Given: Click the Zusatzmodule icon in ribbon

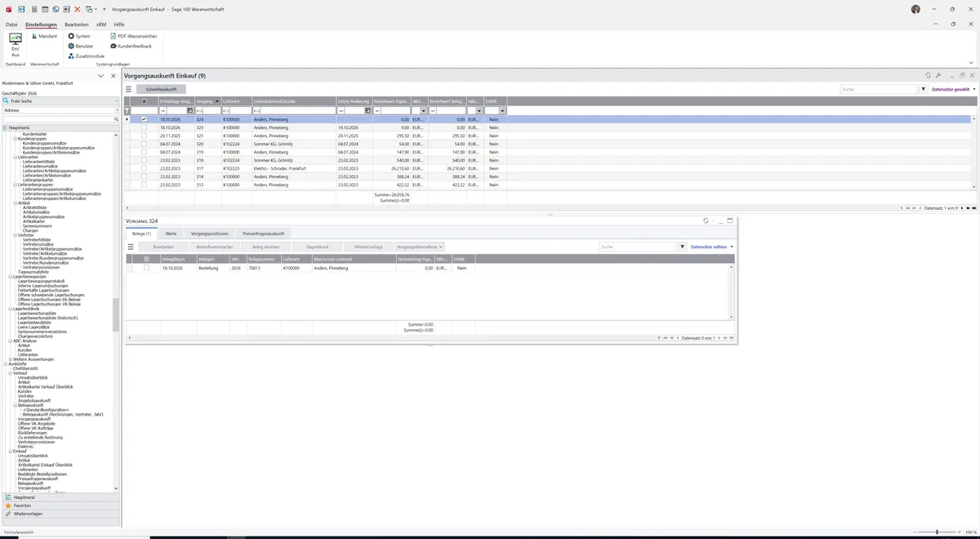Looking at the screenshot, I should pos(71,56).
